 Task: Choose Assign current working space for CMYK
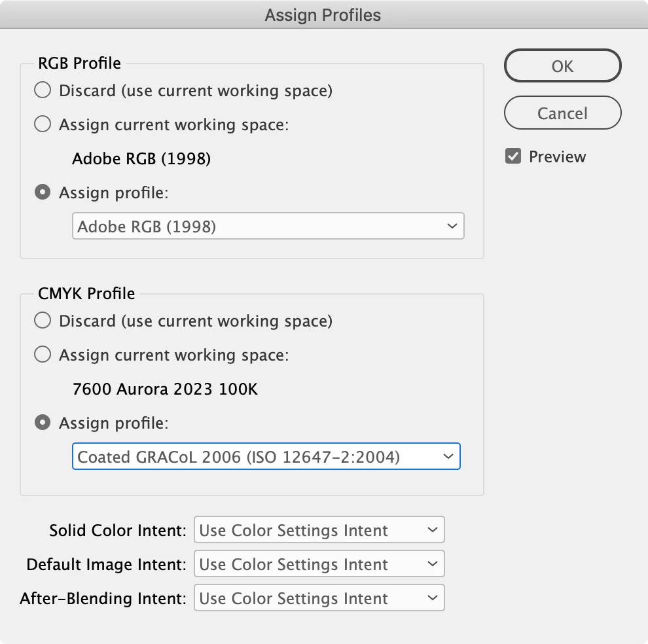(x=43, y=355)
